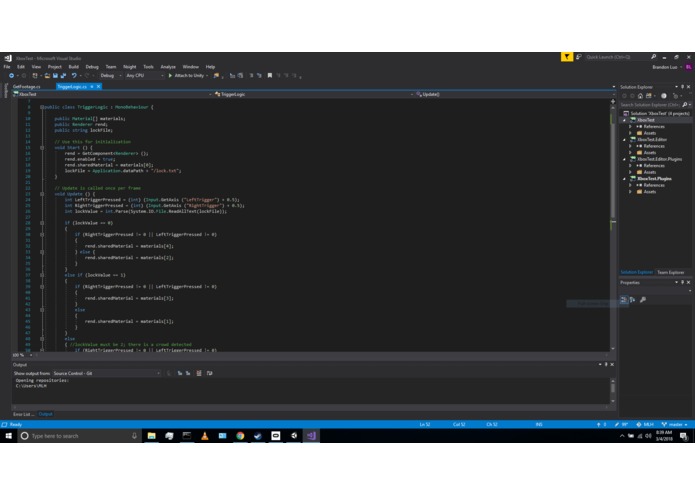Click the yellow notifications filter flag
Image resolution: width=695 pixels, height=494 pixels.
pyautogui.click(x=566, y=57)
